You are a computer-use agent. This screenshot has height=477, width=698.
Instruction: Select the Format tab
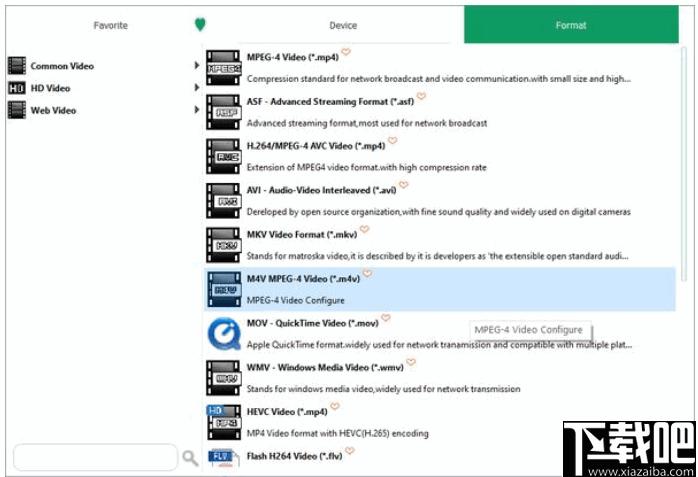point(571,25)
